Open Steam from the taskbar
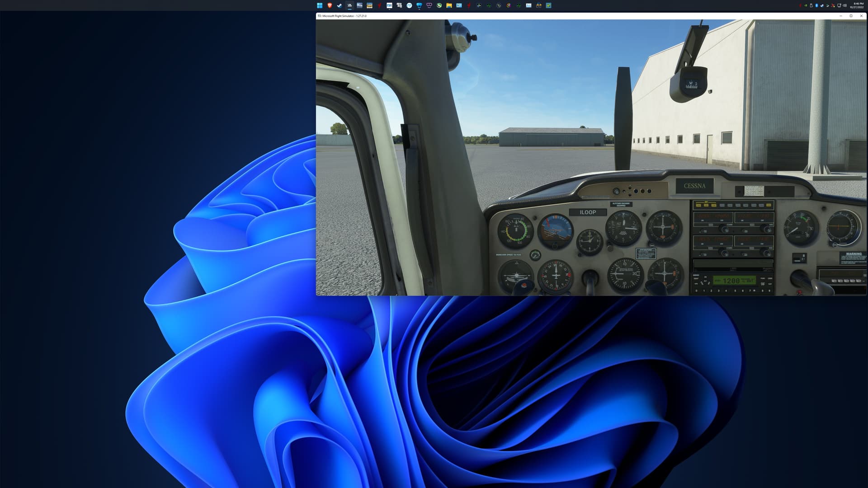This screenshot has height=488, width=868. (340, 5)
